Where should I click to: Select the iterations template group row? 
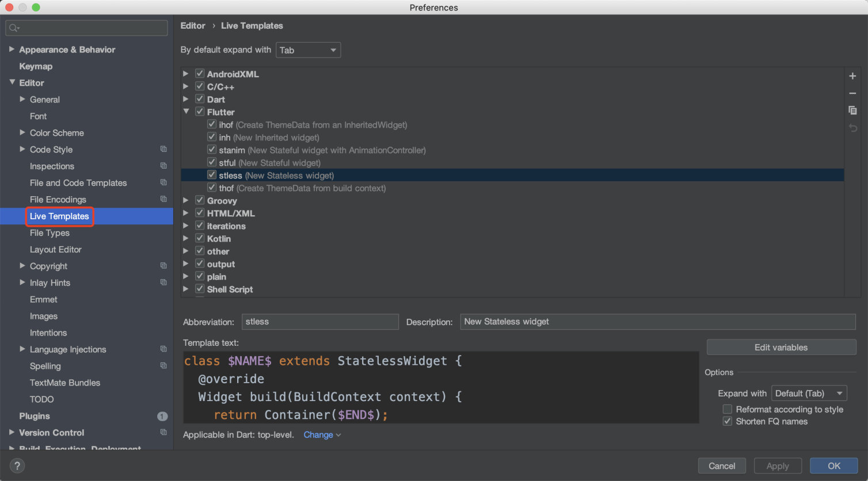pos(512,226)
